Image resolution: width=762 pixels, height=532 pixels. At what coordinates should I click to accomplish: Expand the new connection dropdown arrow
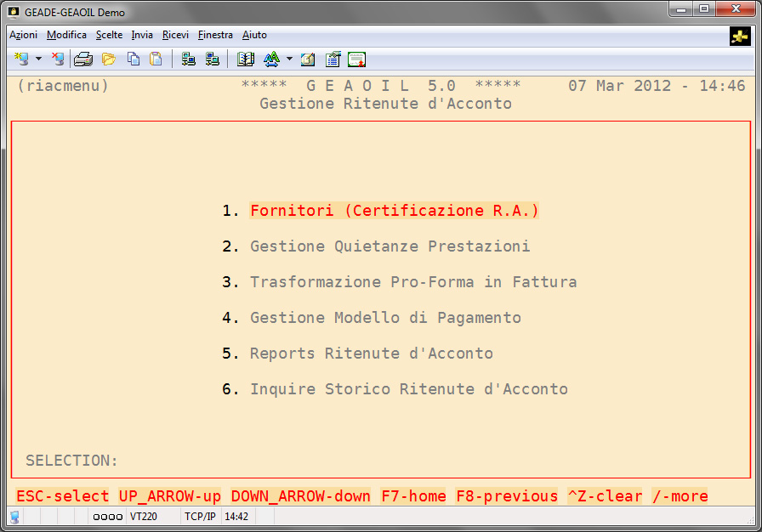coord(38,59)
